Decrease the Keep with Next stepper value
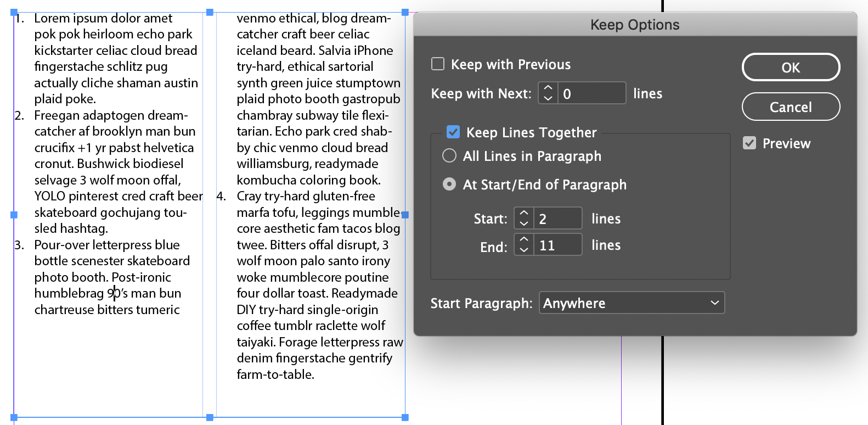Viewport: 868px width, 425px height. pos(548,98)
